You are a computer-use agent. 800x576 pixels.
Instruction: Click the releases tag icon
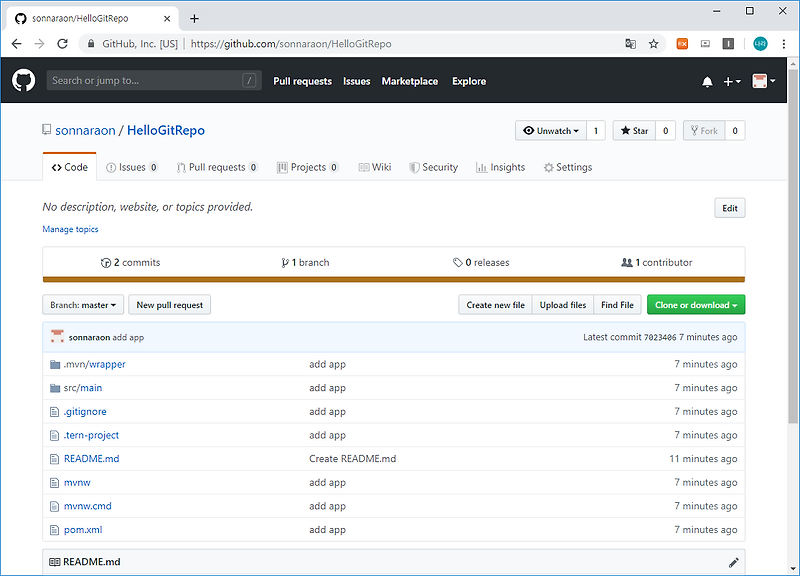[458, 262]
